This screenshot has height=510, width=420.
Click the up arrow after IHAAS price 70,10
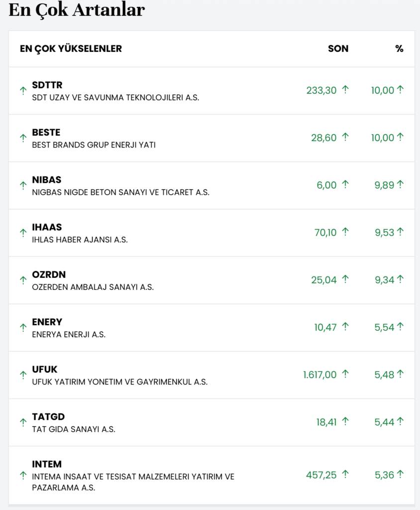click(345, 232)
